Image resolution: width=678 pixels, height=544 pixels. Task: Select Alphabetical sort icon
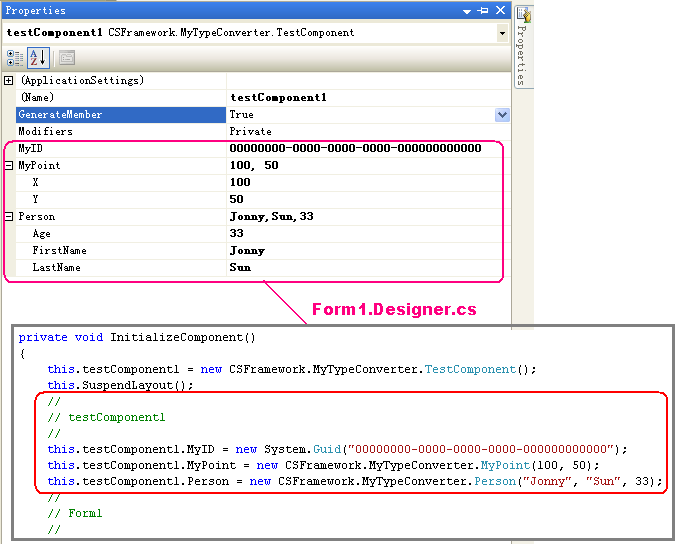tap(38, 58)
